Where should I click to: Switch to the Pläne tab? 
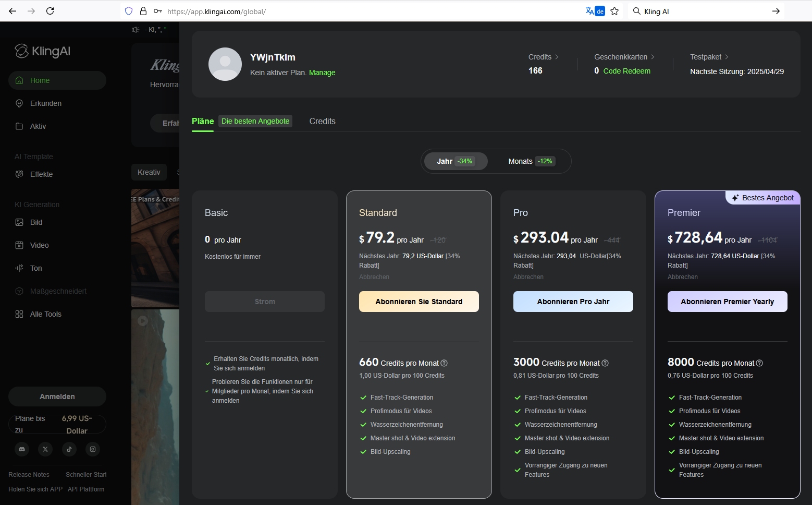tap(203, 121)
